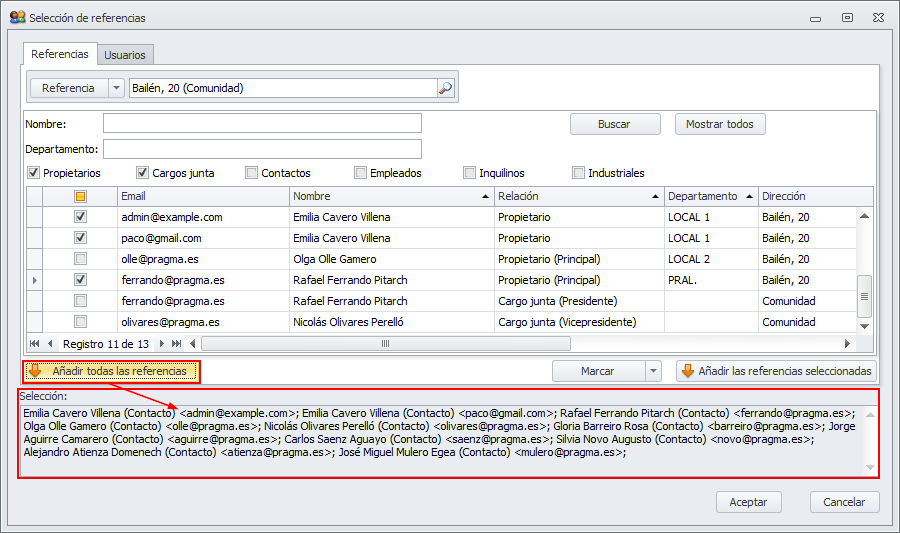Click the grid horizontal scrollbar thumb
900x533 pixels.
[x=386, y=344]
